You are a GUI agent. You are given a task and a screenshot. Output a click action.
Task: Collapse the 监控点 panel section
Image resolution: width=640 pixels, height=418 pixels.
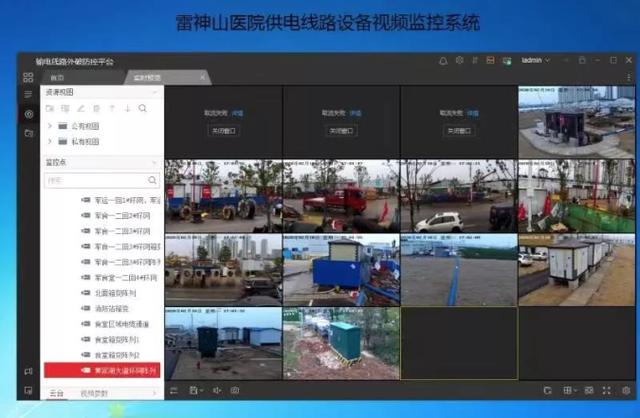click(155, 162)
